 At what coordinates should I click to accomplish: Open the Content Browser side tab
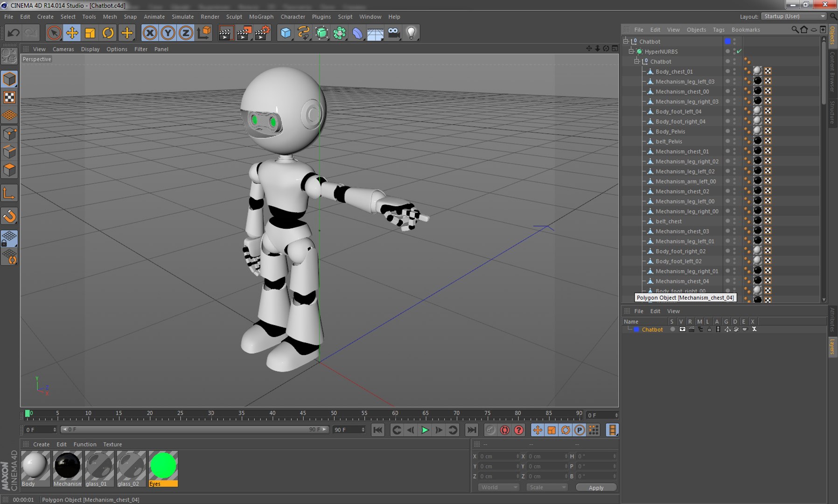[x=832, y=71]
